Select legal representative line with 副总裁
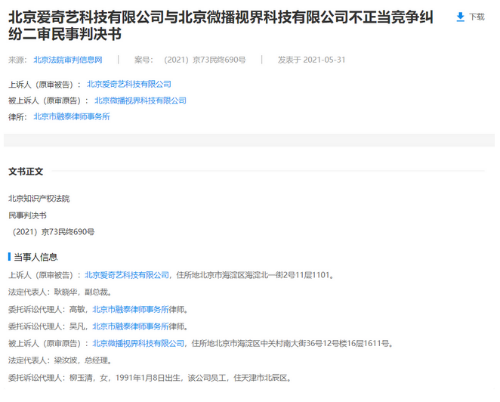The image size is (500, 402). [x=60, y=292]
